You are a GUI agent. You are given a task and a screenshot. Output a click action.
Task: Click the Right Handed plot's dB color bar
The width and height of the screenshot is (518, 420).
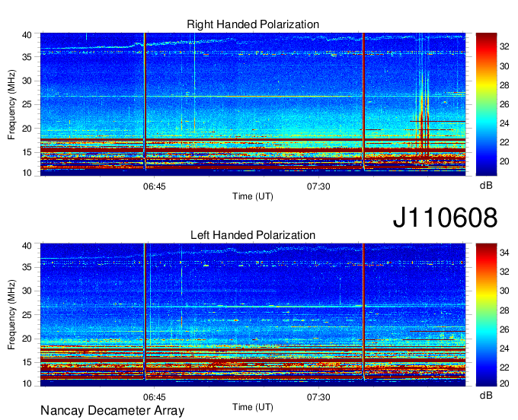[x=486, y=104]
